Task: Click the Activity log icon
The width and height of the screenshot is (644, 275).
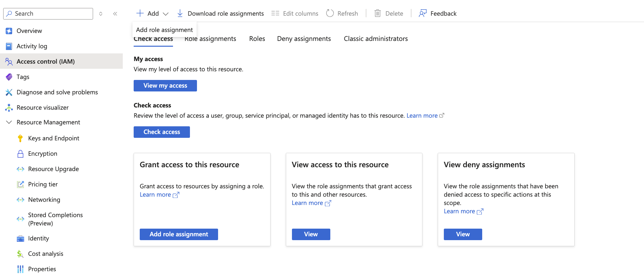Action: click(9, 46)
